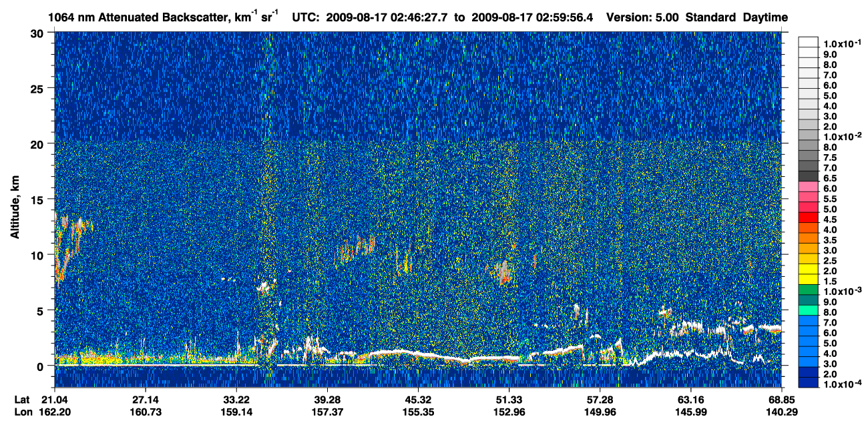
Task: Click latitude value "57.28"
Action: (600, 400)
